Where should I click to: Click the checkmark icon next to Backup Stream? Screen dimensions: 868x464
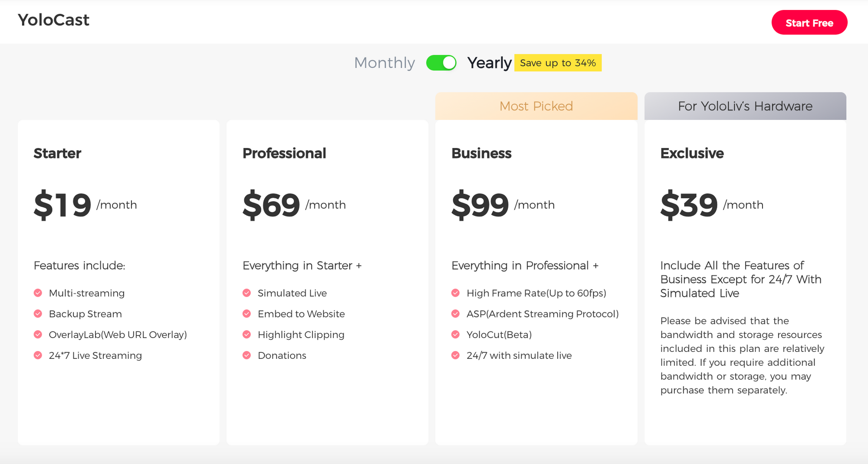(x=38, y=314)
